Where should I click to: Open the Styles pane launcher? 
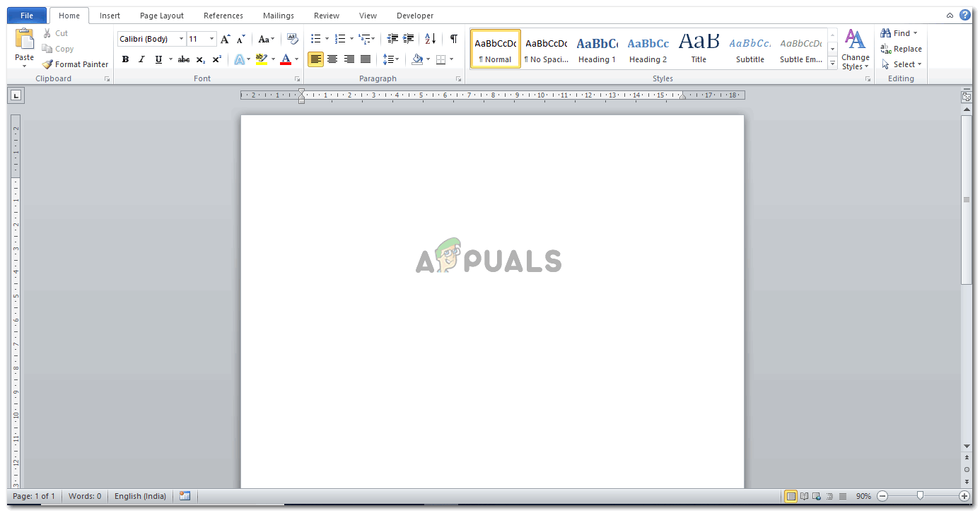click(x=868, y=79)
